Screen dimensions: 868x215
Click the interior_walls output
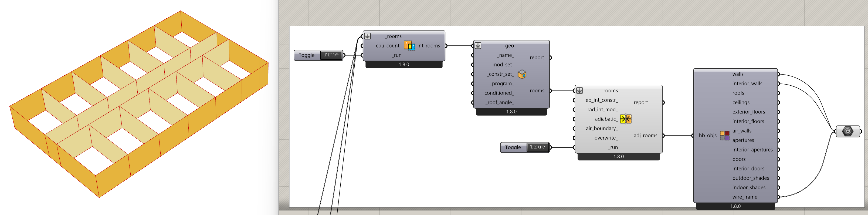click(x=747, y=83)
